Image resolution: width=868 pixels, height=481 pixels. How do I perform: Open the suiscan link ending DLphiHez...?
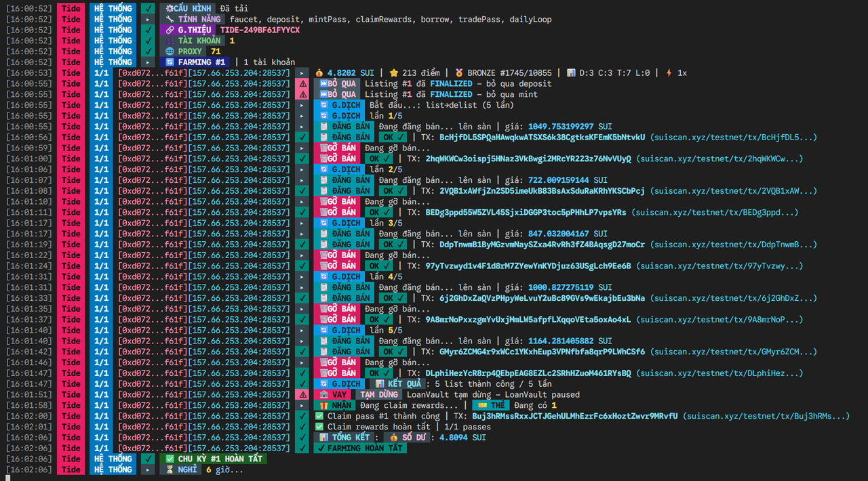(x=719, y=373)
